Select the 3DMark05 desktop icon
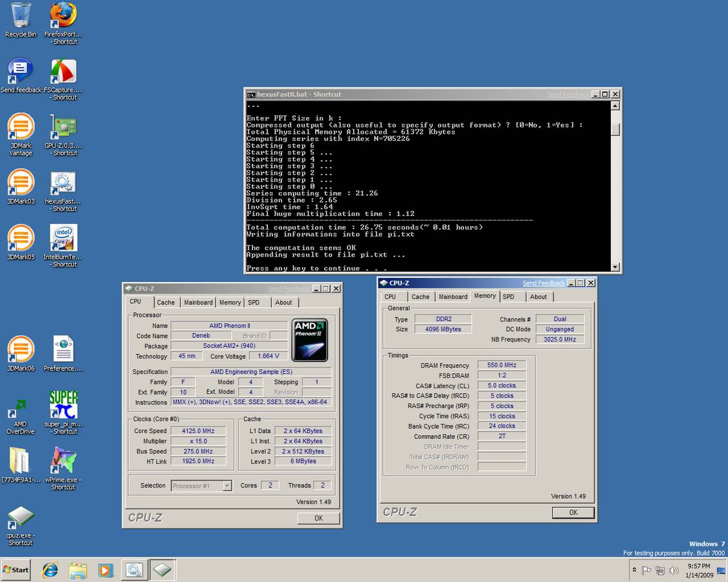 (21, 242)
